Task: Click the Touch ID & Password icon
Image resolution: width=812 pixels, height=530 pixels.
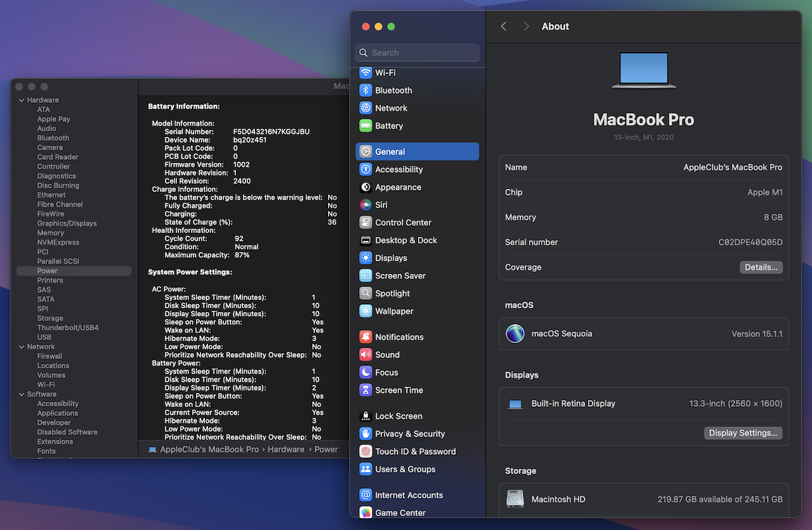Action: coord(365,452)
